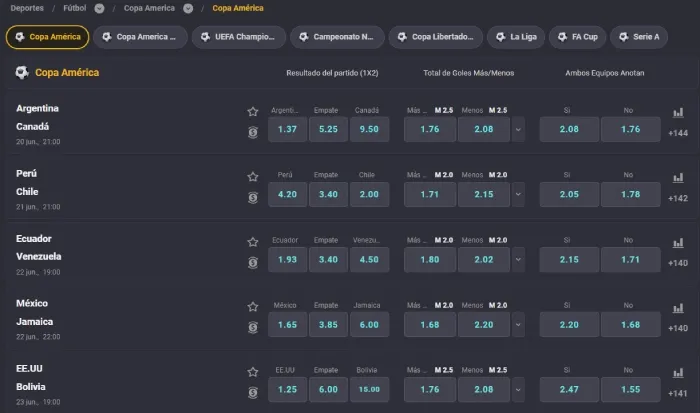The height and width of the screenshot is (413, 700).
Task: Expand goal totals dropdown for EE.UU match
Action: pyautogui.click(x=518, y=389)
